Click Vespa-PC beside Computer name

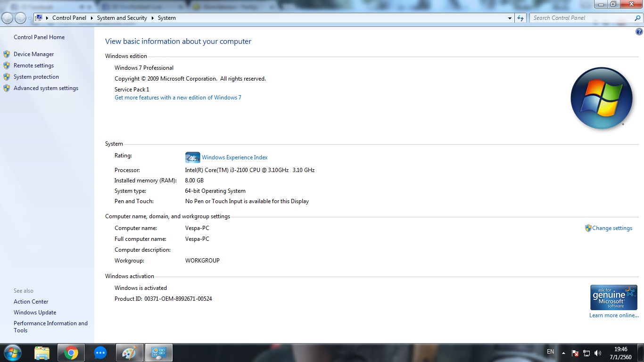[x=197, y=228]
